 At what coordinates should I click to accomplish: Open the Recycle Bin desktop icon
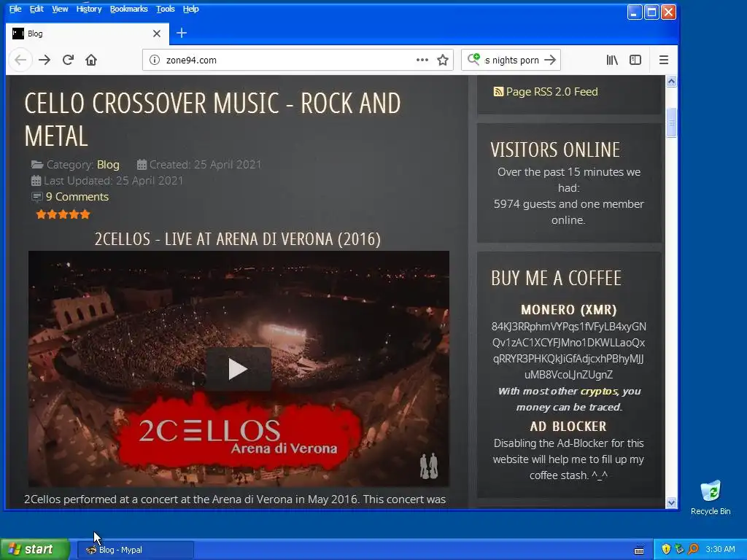711,498
